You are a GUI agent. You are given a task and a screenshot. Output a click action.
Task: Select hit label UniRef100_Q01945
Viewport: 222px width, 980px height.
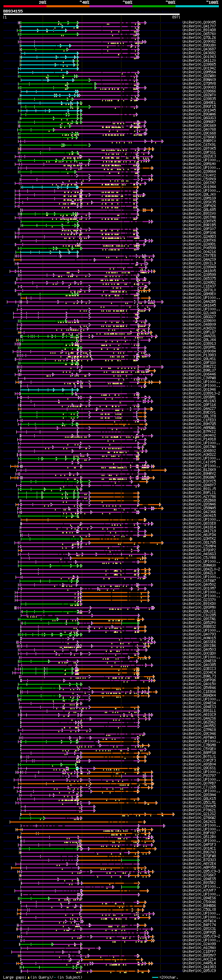pyautogui.click(x=199, y=110)
